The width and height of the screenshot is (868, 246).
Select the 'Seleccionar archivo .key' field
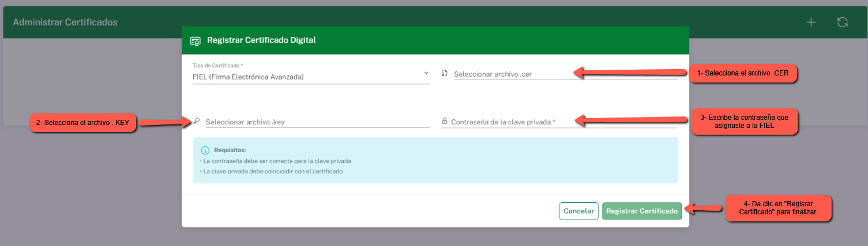[x=317, y=122]
